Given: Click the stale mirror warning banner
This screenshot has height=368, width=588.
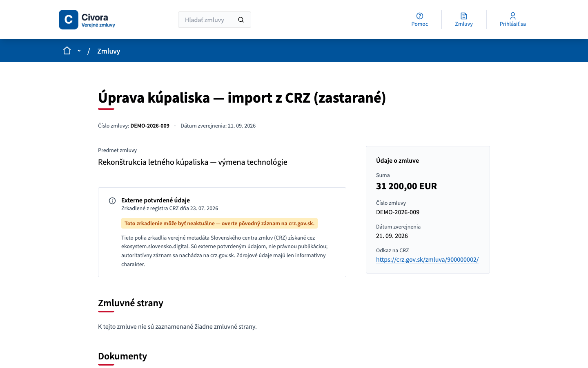Looking at the screenshot, I should 219,223.
